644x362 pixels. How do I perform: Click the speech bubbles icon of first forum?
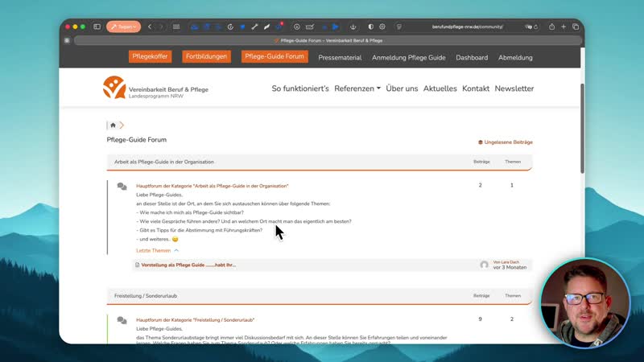point(122,187)
